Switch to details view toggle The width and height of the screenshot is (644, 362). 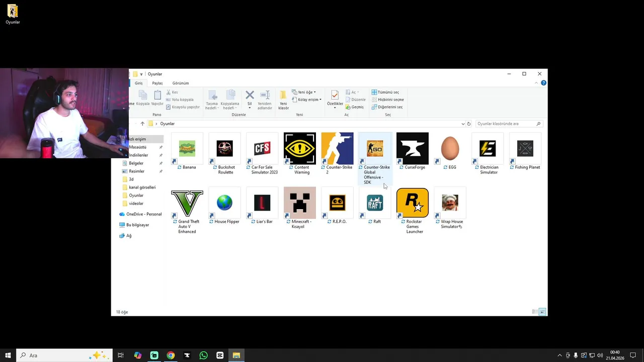[535, 312]
